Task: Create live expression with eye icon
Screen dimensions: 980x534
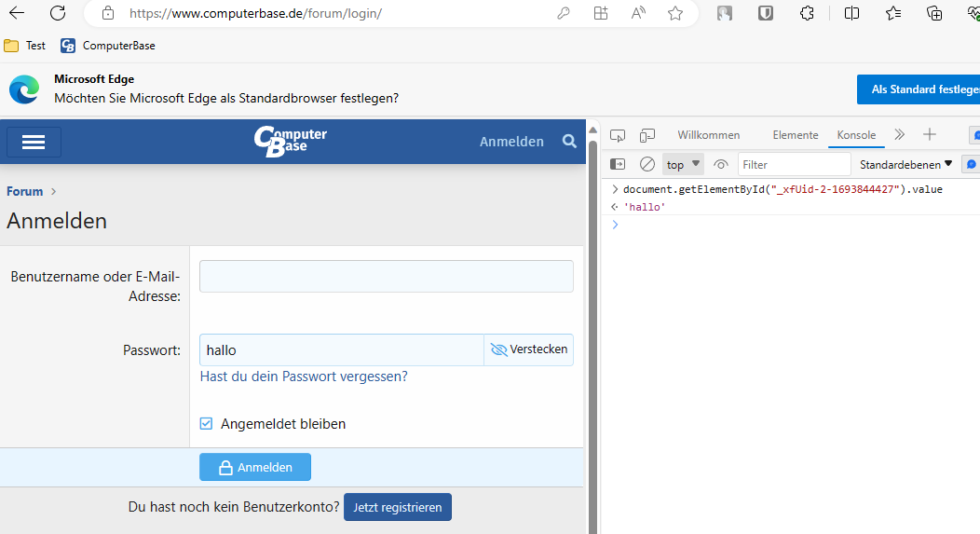Action: (x=721, y=164)
